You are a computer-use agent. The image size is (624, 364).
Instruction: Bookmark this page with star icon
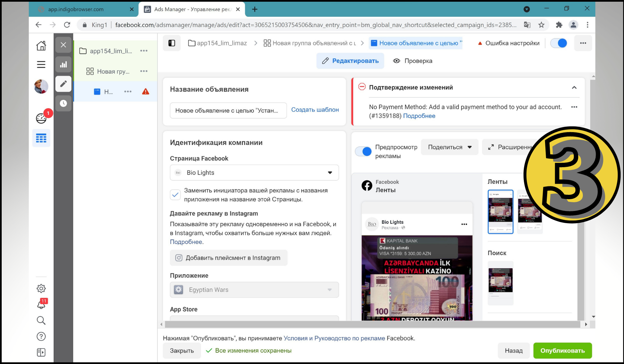click(541, 25)
